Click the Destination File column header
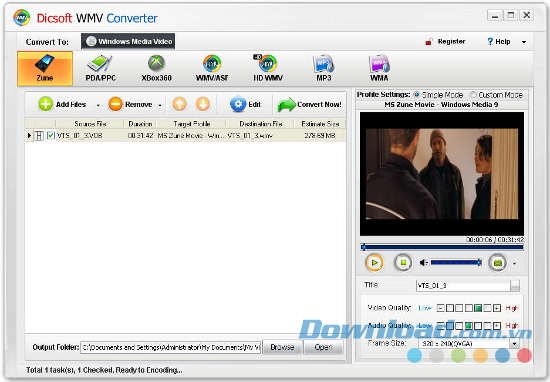The image size is (550, 382). pyautogui.click(x=261, y=124)
